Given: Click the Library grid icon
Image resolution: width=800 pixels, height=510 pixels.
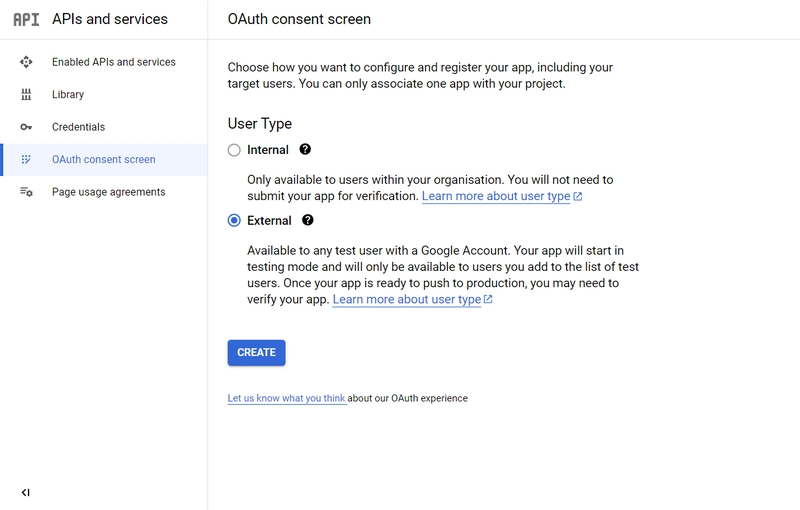Looking at the screenshot, I should pos(26,94).
